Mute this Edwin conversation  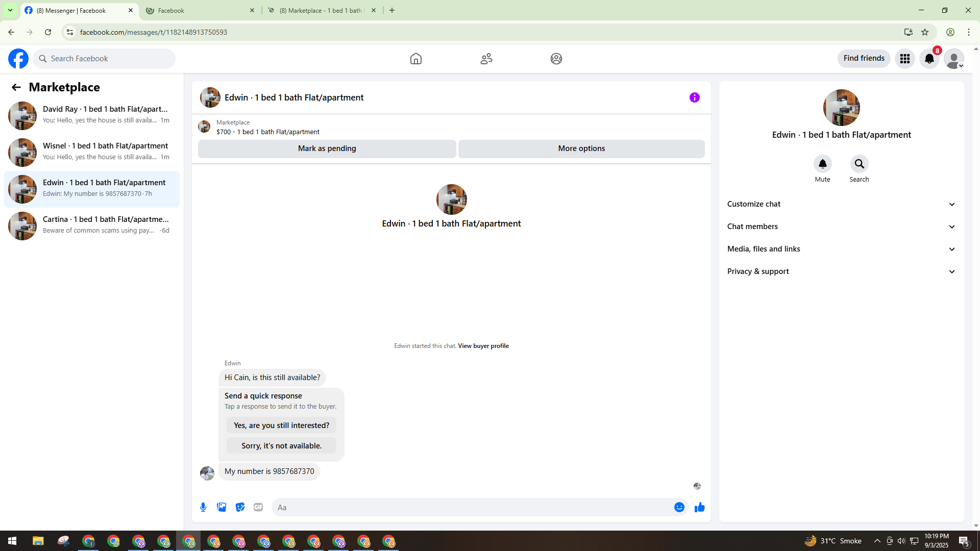pos(823,164)
